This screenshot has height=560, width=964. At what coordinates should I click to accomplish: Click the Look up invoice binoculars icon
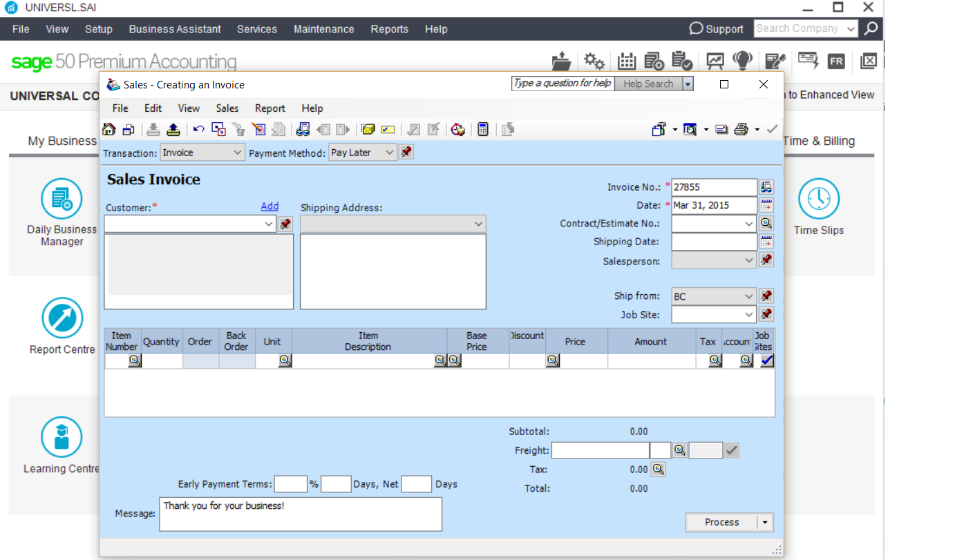303,129
